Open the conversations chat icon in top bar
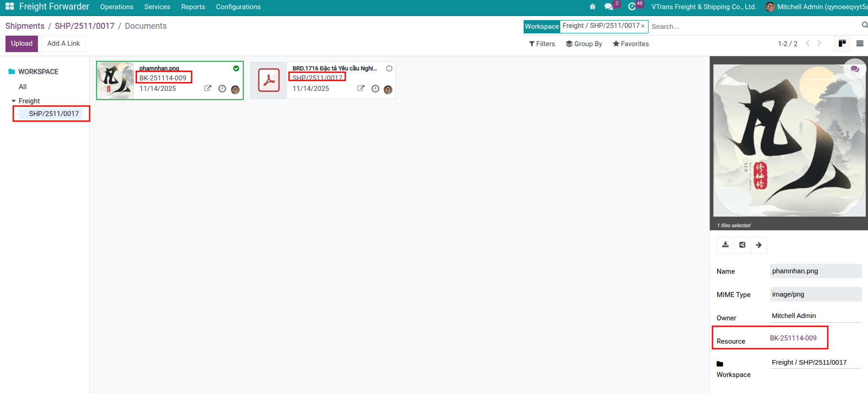The width and height of the screenshot is (868, 393). click(x=609, y=7)
